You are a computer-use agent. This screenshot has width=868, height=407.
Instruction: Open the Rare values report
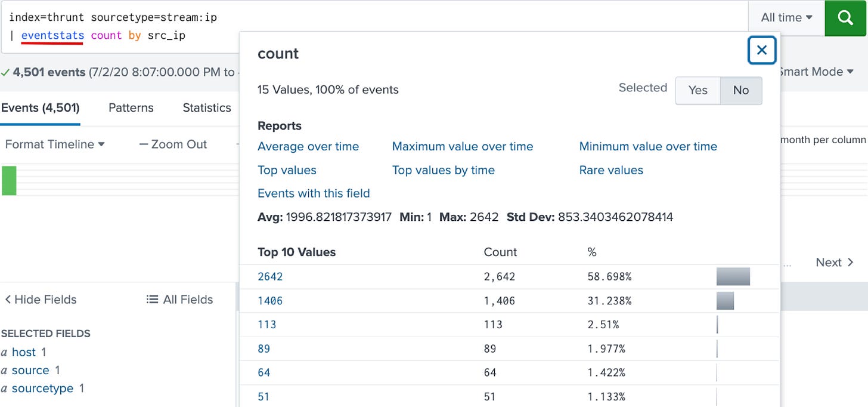click(x=611, y=171)
